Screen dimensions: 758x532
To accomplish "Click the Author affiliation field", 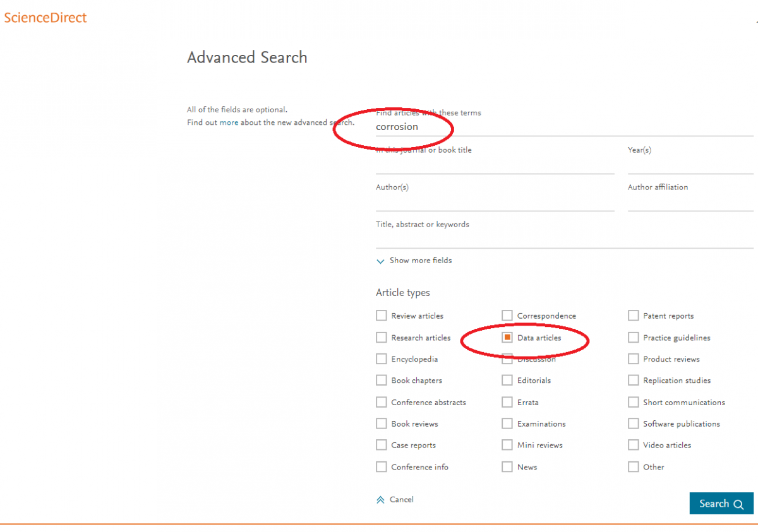I will pos(690,202).
